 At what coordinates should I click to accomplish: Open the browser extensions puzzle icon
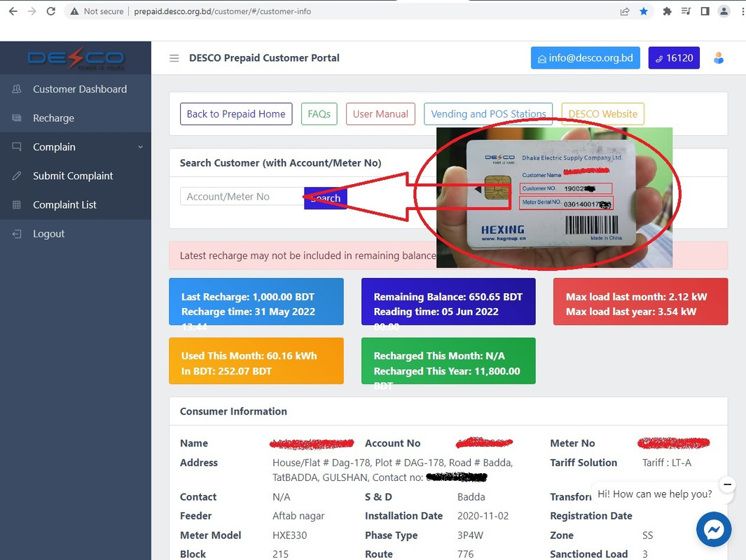coord(667,11)
